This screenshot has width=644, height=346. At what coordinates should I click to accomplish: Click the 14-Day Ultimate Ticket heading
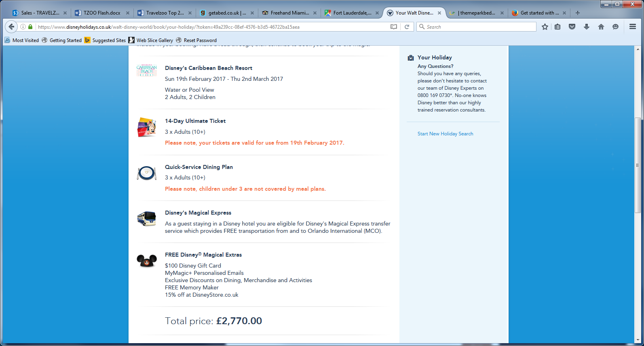195,121
